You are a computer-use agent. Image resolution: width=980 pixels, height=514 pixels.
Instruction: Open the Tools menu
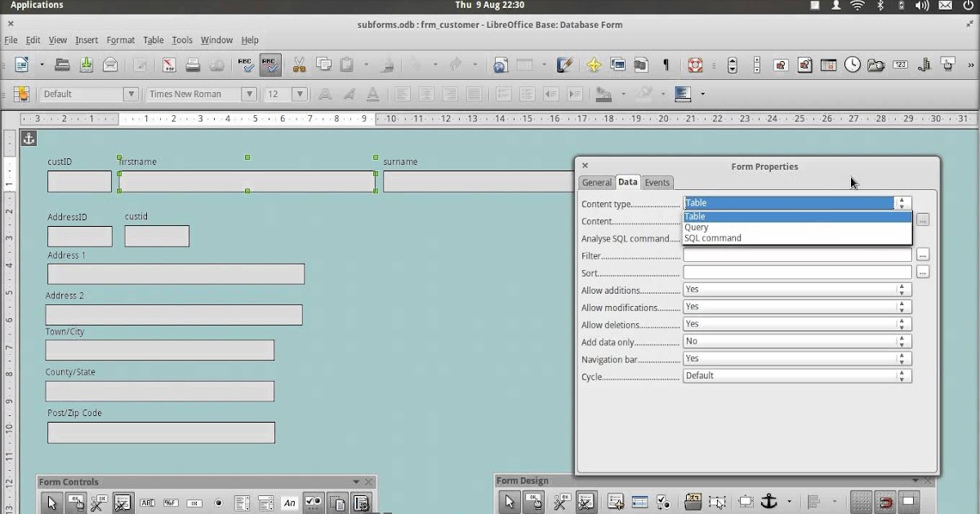click(182, 40)
